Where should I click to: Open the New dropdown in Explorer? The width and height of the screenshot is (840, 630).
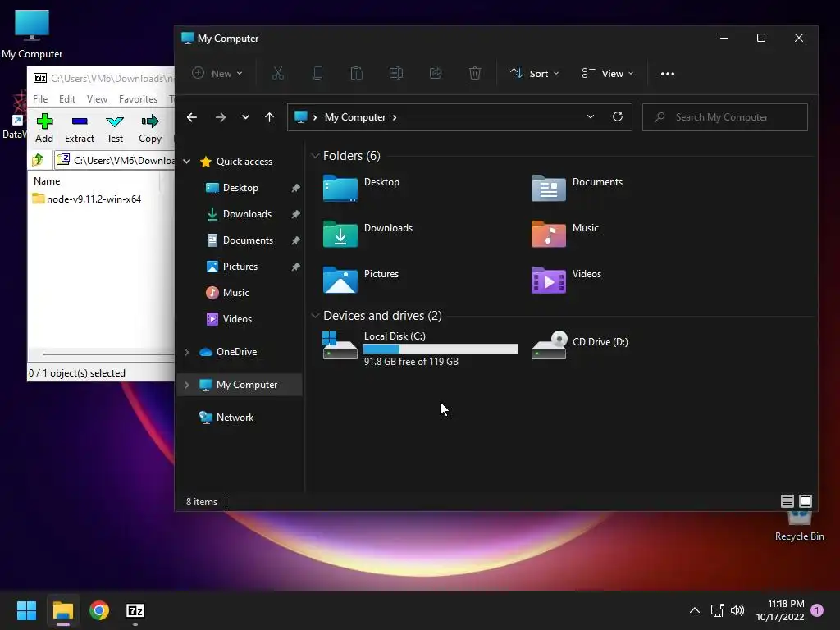(x=217, y=73)
